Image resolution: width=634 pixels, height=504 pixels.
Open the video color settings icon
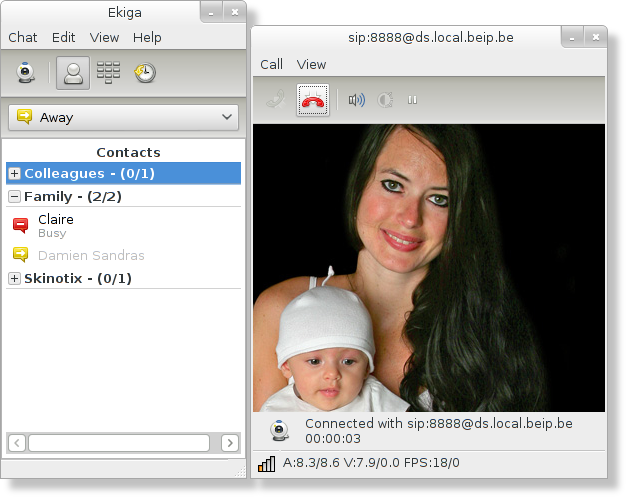[x=385, y=100]
